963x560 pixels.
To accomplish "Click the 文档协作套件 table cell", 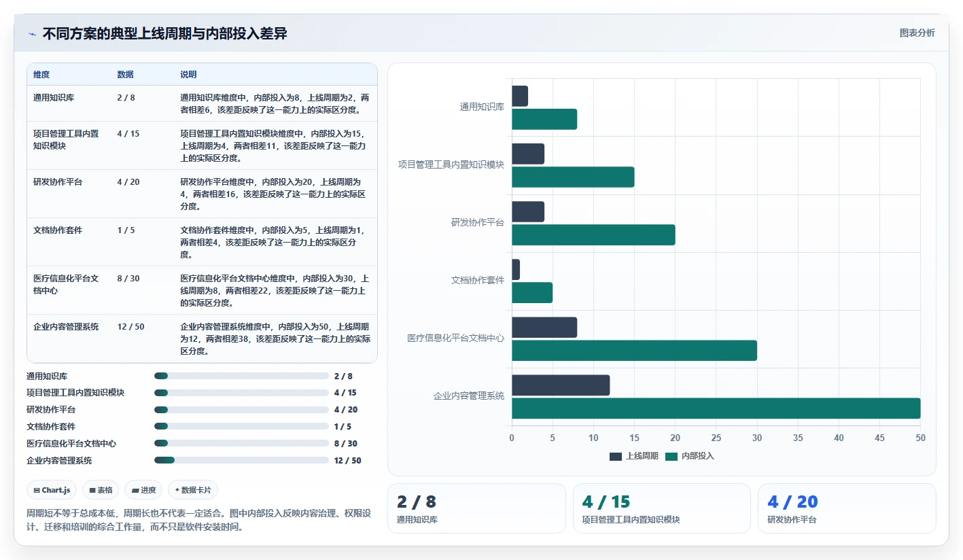I will tap(58, 230).
